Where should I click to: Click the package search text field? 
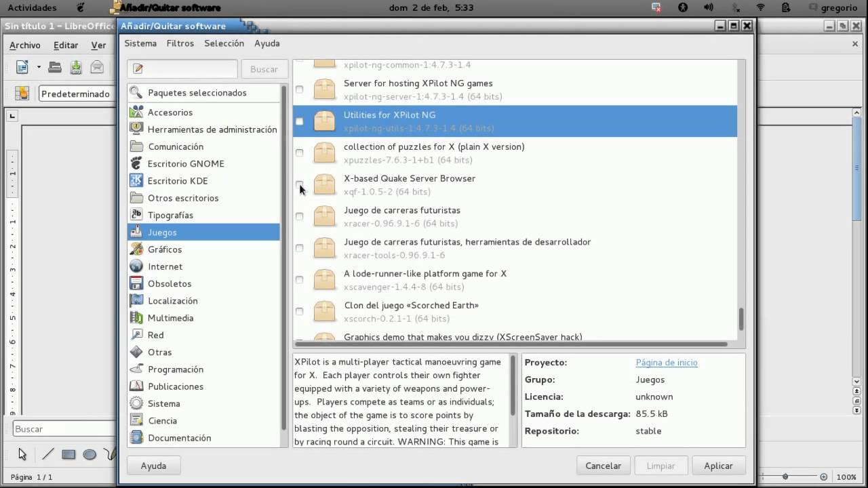(182, 68)
